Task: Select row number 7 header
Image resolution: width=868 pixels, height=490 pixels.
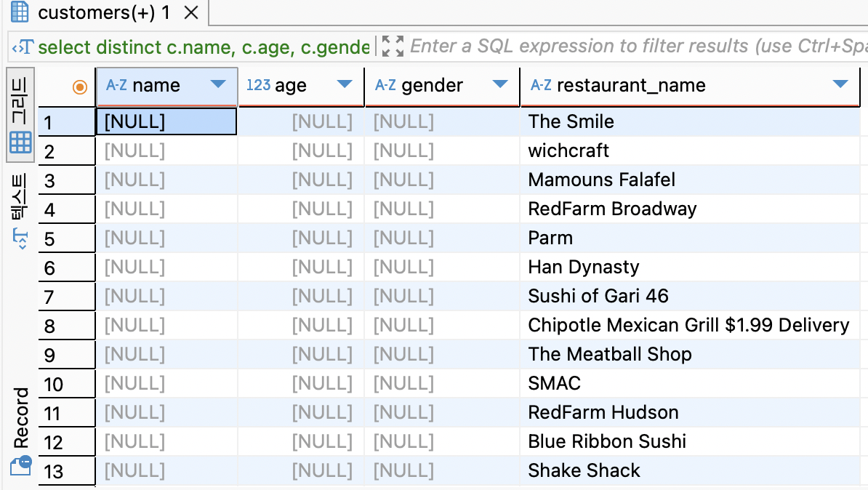Action: pyautogui.click(x=66, y=296)
